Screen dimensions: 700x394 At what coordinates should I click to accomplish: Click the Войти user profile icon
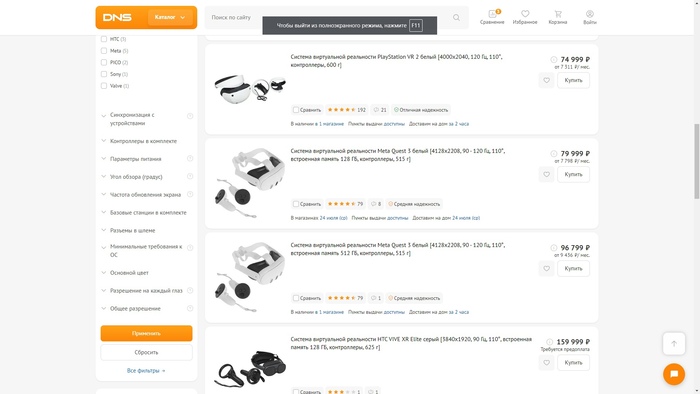[x=590, y=14]
